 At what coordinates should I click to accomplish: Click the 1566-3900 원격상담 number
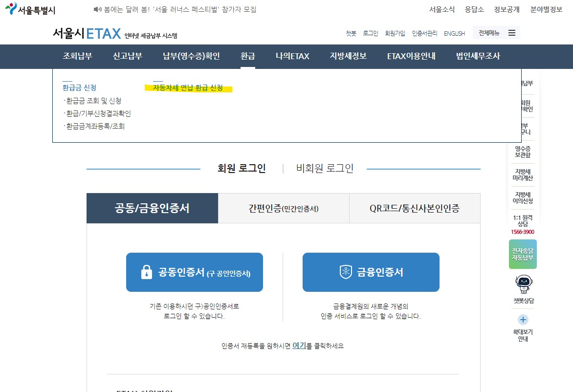(523, 231)
